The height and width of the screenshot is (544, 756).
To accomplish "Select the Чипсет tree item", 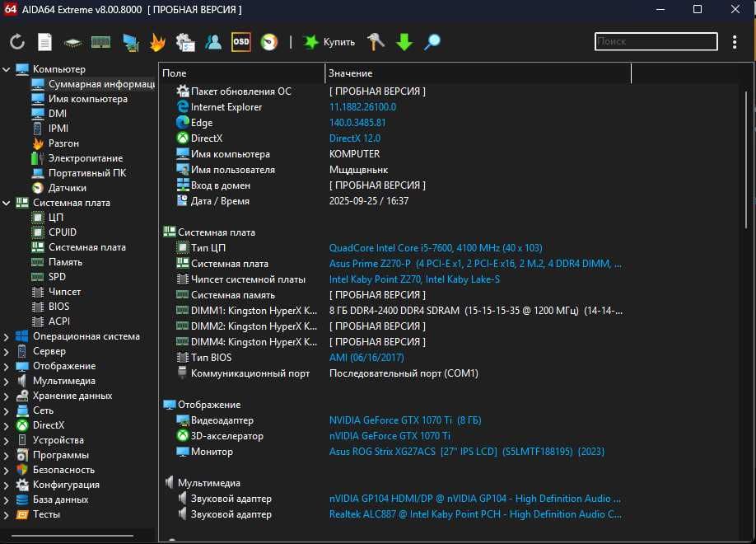I will [x=56, y=292].
